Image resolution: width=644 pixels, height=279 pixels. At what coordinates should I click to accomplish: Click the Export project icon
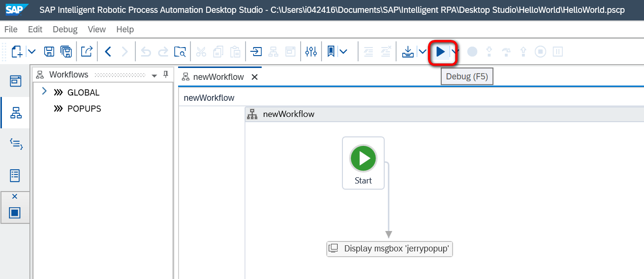(x=86, y=51)
